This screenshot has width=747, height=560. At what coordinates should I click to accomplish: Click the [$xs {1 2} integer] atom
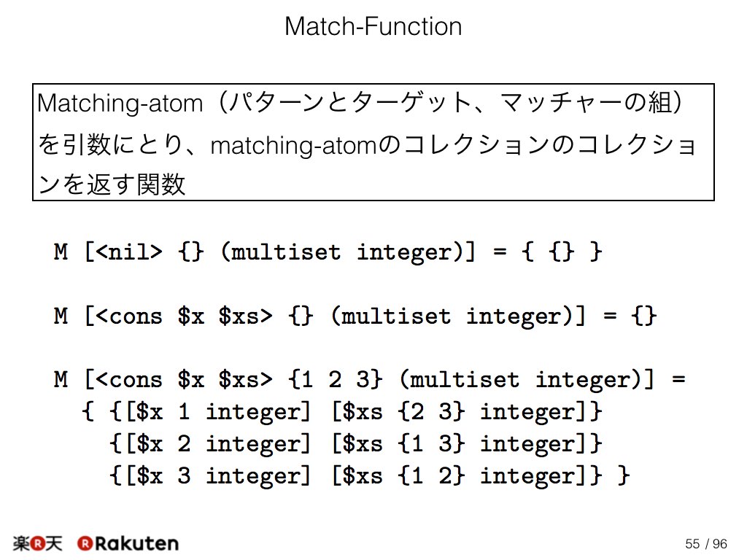point(462,475)
